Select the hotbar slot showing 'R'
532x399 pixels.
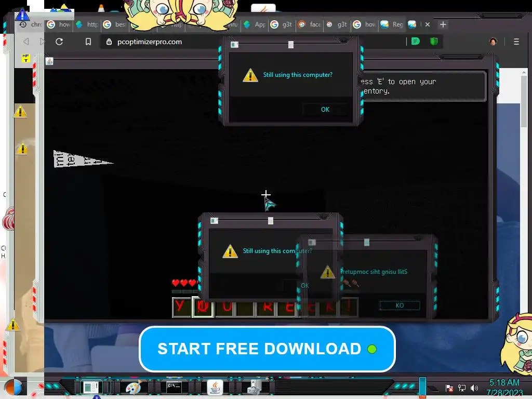click(x=268, y=307)
